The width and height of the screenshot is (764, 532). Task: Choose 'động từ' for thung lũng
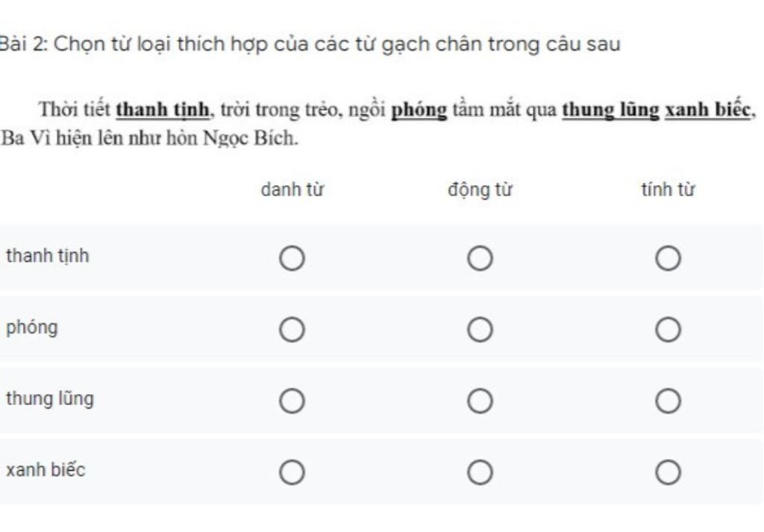pyautogui.click(x=480, y=401)
